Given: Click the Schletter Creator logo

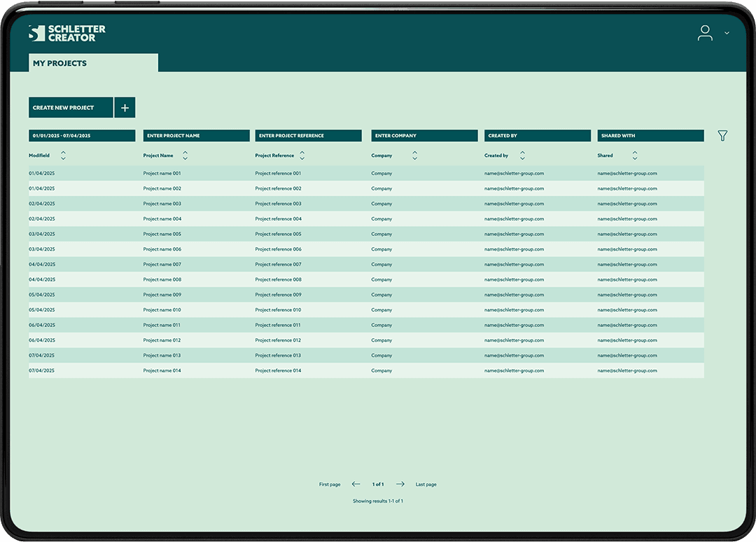Looking at the screenshot, I should point(67,33).
